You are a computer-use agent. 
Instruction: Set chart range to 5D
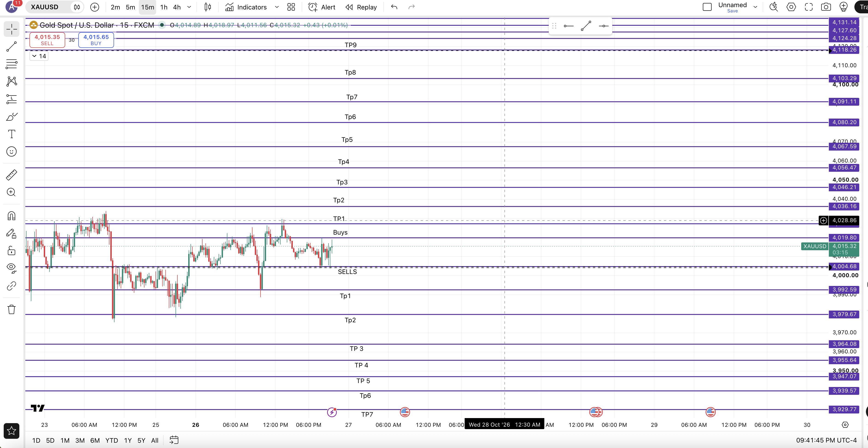[x=50, y=440]
